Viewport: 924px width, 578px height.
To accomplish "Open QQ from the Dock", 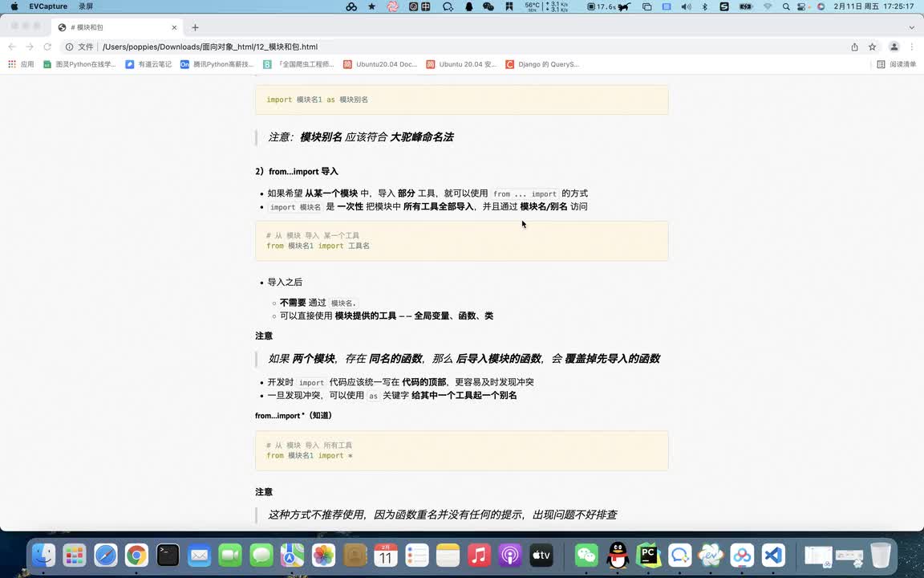I will tap(618, 555).
